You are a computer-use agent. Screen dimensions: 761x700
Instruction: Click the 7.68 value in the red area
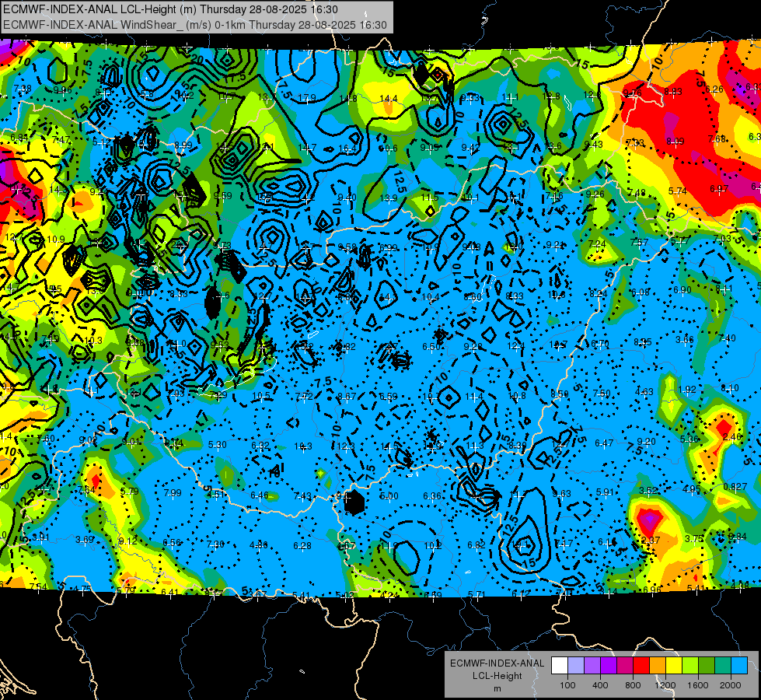[717, 139]
